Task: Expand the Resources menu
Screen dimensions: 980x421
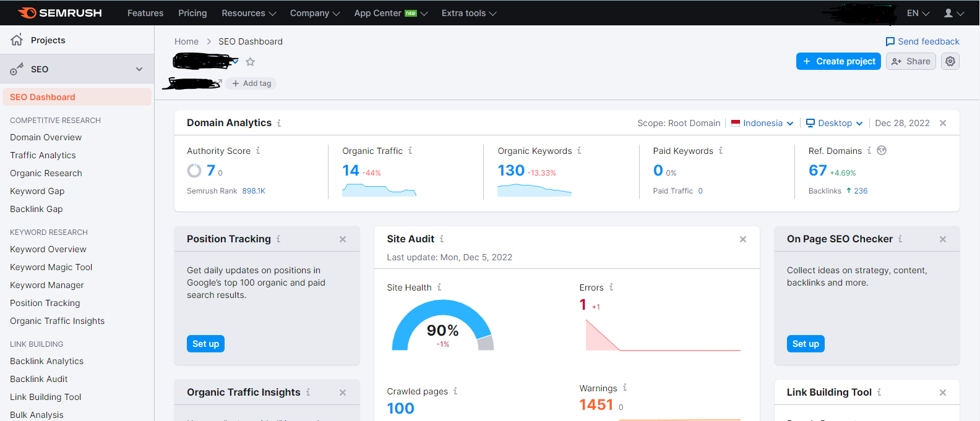Action: [x=249, y=13]
